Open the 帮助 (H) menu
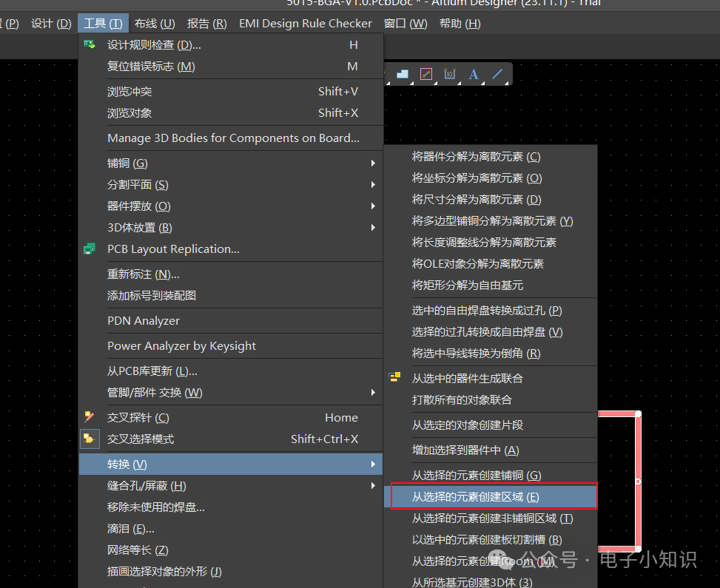This screenshot has width=720, height=588. (x=460, y=24)
